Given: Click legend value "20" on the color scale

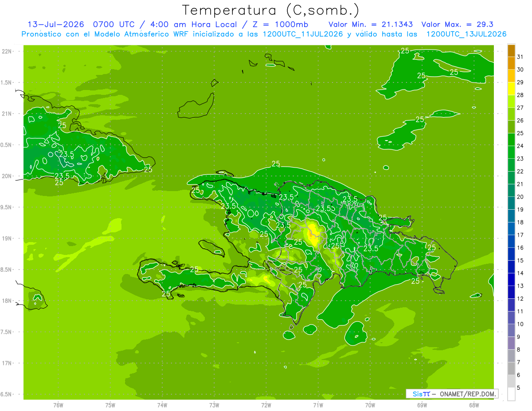Looking at the screenshot, I should (520, 197).
